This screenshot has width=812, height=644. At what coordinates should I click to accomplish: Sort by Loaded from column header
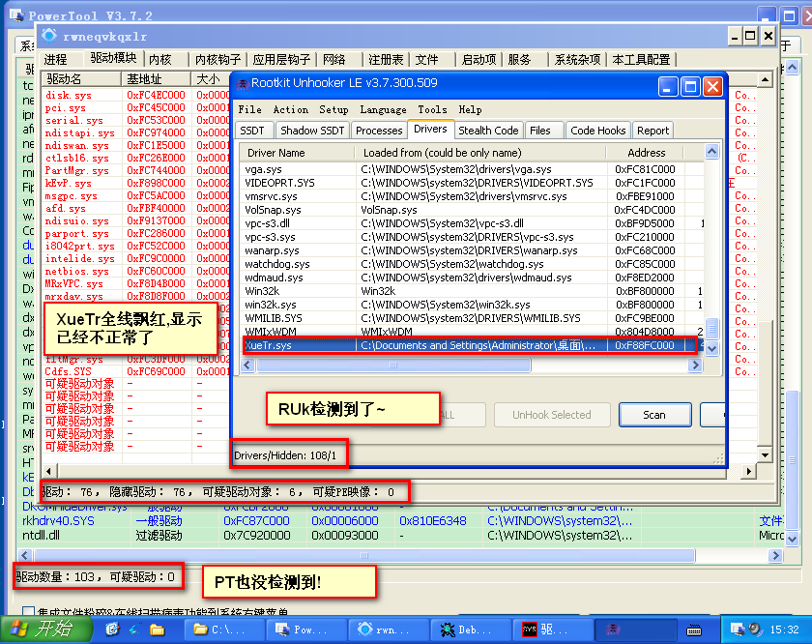click(x=480, y=153)
